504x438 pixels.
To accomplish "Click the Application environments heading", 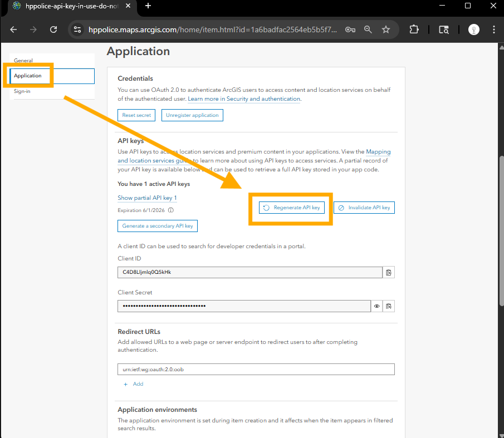I will pos(157,410).
